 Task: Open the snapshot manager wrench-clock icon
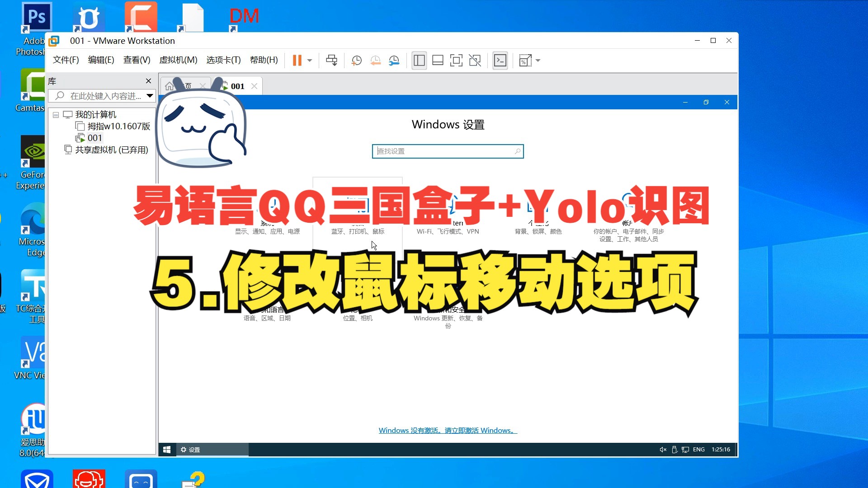pos(394,60)
